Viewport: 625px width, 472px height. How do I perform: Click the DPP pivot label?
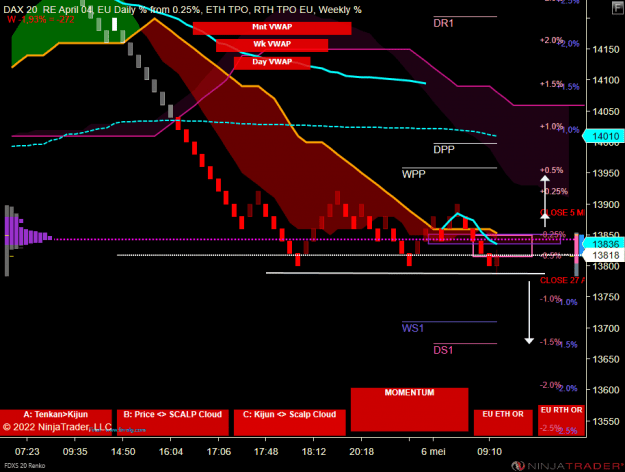444,150
